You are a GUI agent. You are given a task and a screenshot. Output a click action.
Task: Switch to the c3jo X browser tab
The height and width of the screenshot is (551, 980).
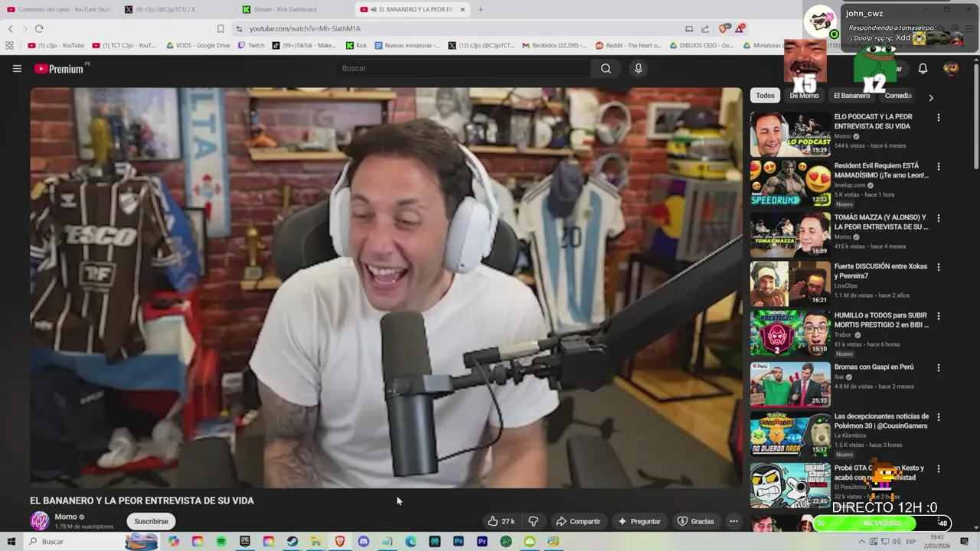(176, 9)
